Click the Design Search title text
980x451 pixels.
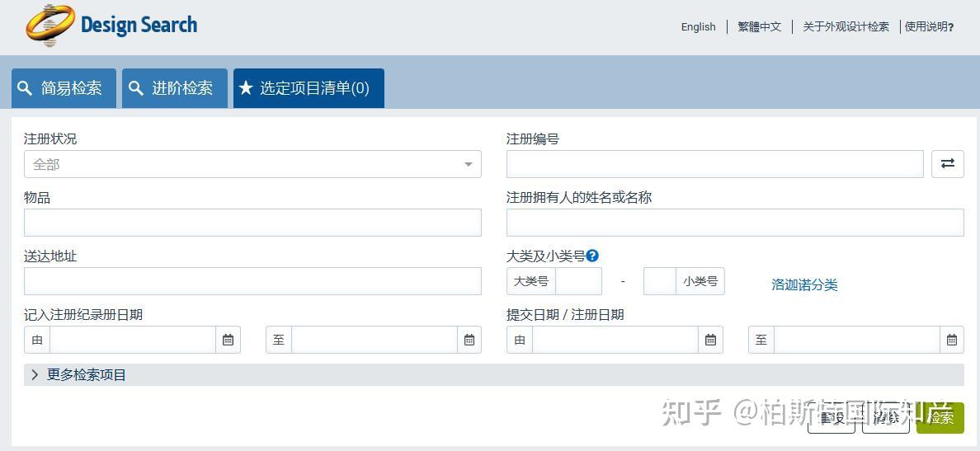click(139, 25)
